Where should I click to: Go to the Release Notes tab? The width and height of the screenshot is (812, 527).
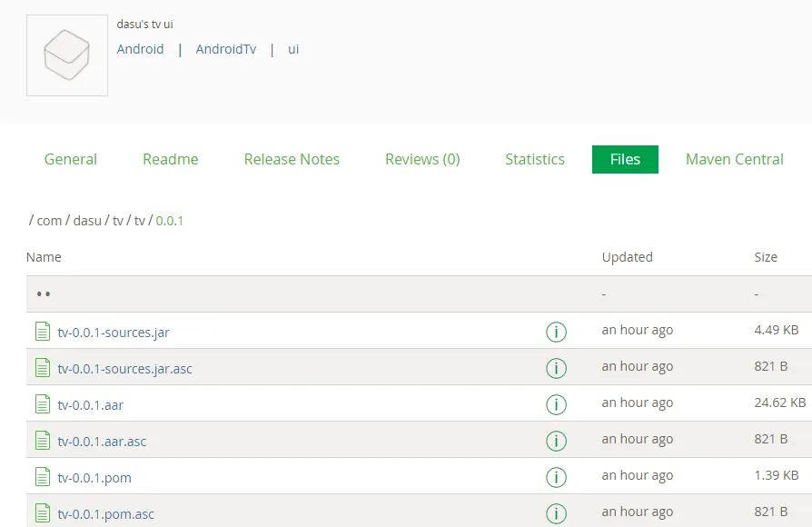point(292,159)
